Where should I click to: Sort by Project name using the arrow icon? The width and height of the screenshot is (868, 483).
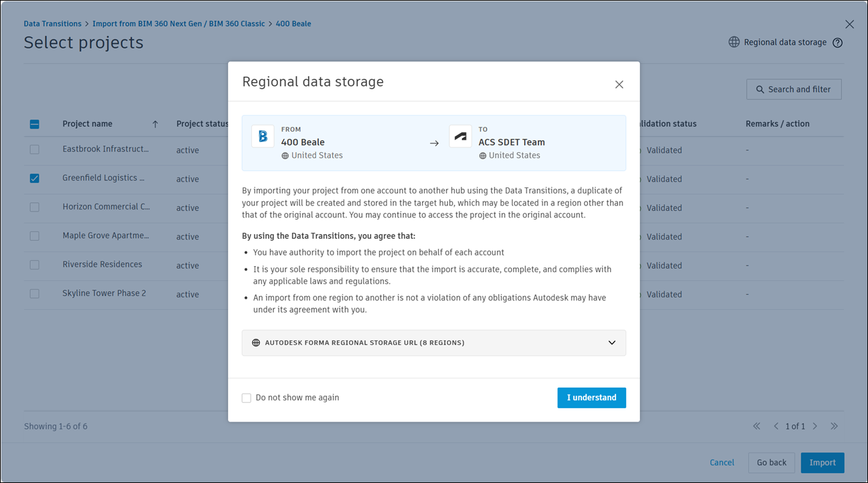155,124
